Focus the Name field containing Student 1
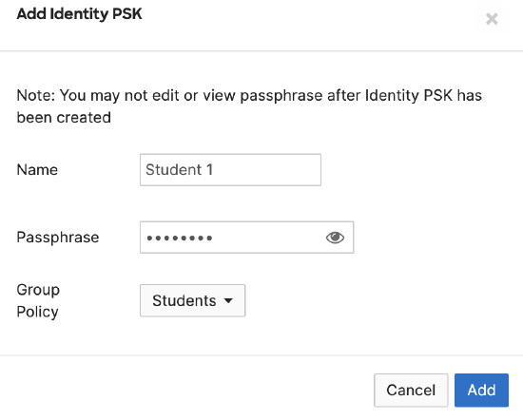The height and width of the screenshot is (420, 523). [230, 170]
